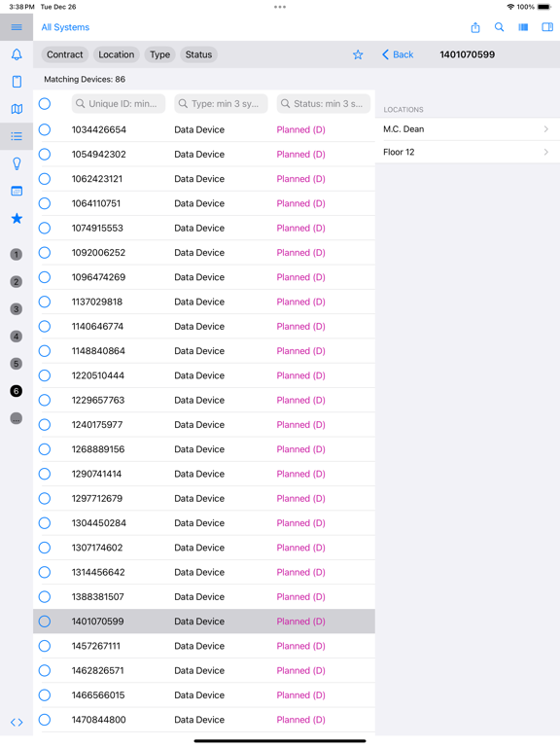This screenshot has width=560, height=747.
Task: Open device row 1096474269
Action: [204, 277]
